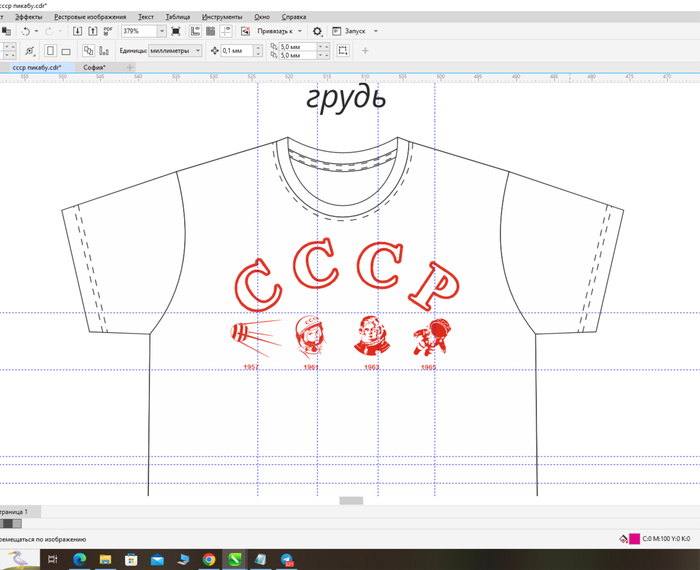This screenshot has width=700, height=570.
Task: Click the horizontal scrollbar thumb
Action: tap(351, 501)
